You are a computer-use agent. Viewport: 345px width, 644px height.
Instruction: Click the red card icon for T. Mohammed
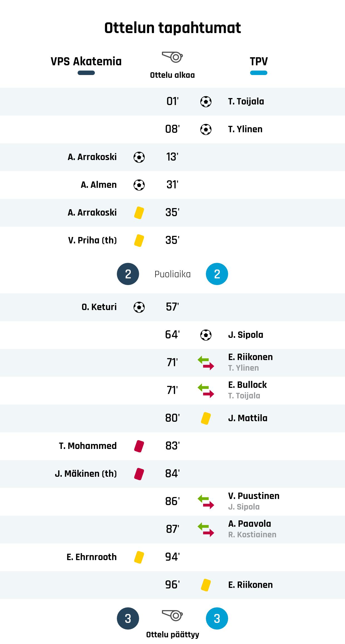[139, 446]
